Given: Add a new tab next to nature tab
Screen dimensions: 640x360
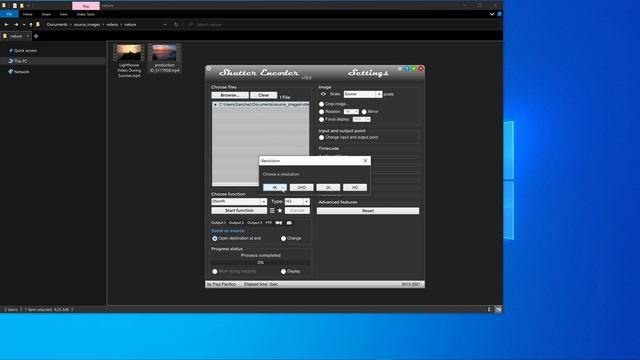Looking at the screenshot, I should pos(36,36).
